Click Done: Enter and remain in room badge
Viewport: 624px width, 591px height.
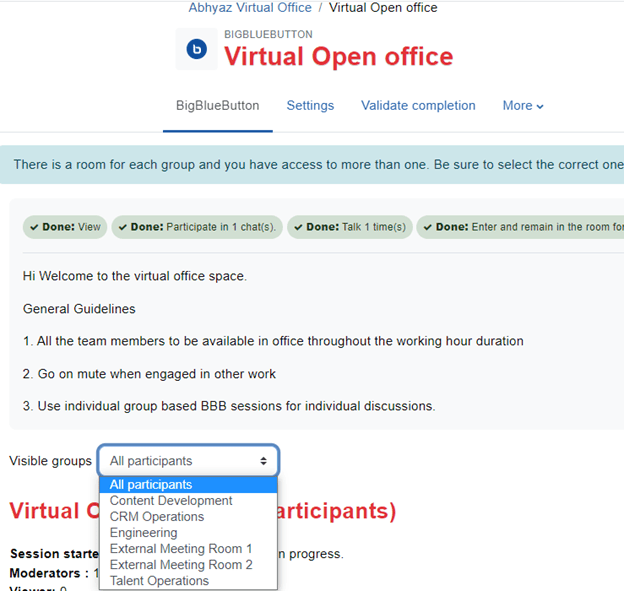point(520,227)
